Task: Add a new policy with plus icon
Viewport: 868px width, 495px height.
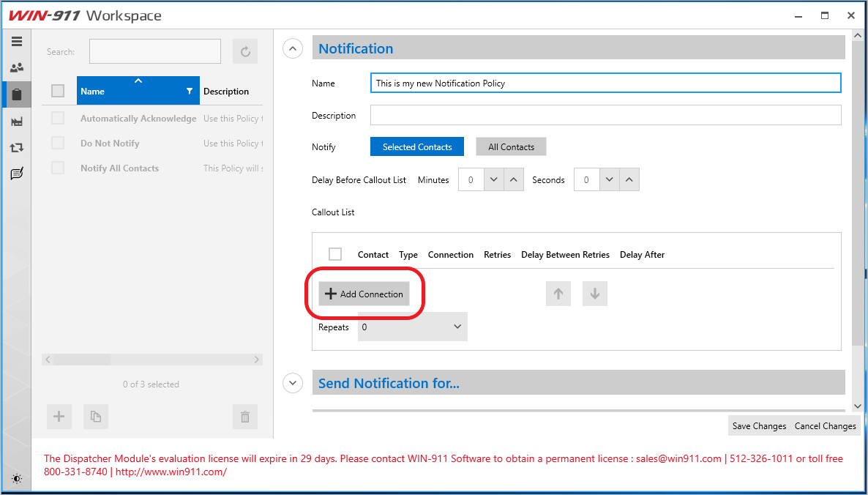Action: pos(59,417)
